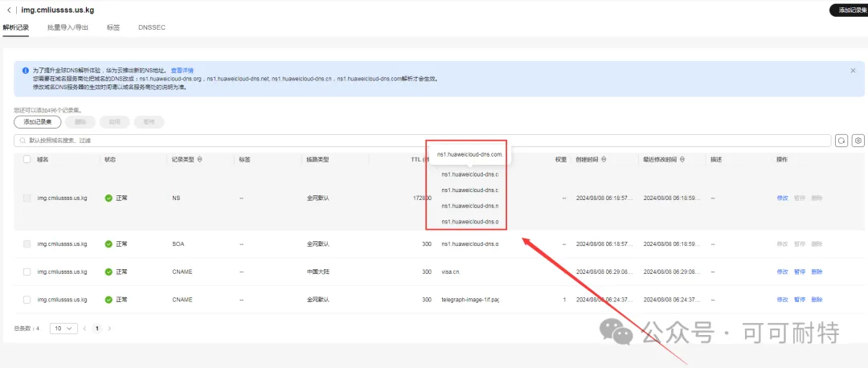Switch to the 解析记录 tab
Screen dimensions: 868x368
click(x=15, y=27)
